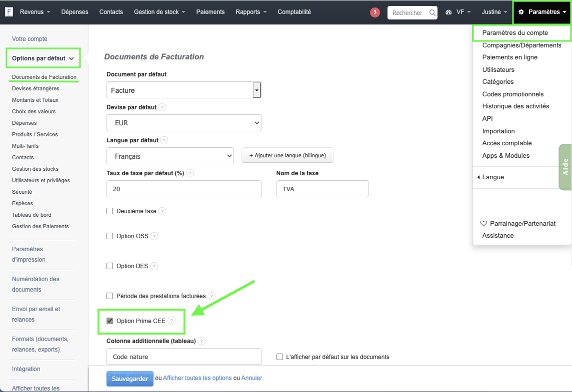Click the speedometer icon next to VF

click(448, 12)
